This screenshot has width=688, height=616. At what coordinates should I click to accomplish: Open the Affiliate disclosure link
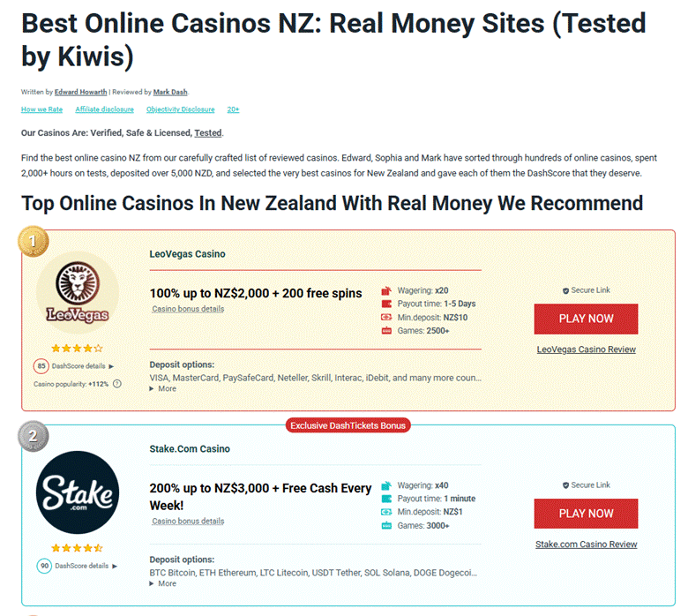(104, 109)
